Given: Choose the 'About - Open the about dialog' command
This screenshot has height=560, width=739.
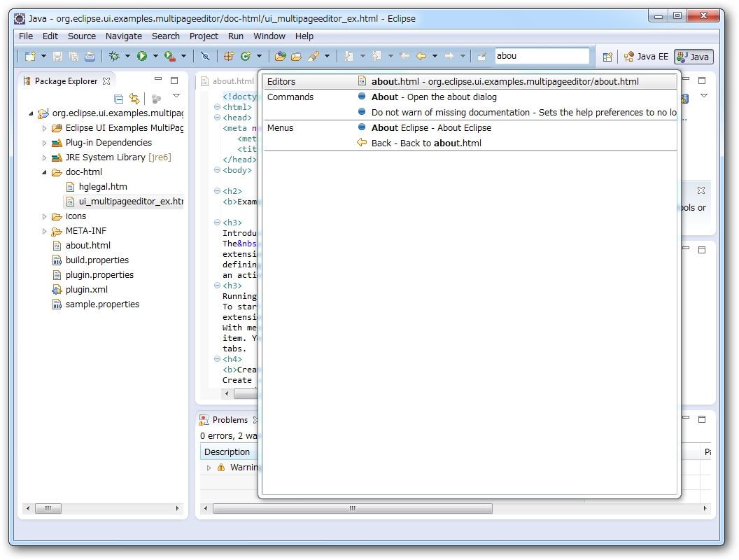Looking at the screenshot, I should [434, 97].
